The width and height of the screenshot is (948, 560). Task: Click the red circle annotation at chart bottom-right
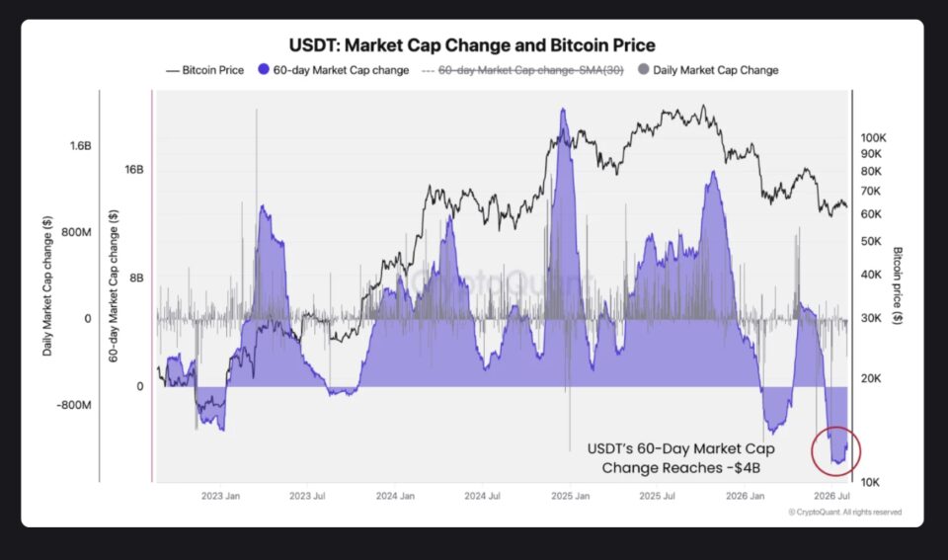[x=835, y=450]
